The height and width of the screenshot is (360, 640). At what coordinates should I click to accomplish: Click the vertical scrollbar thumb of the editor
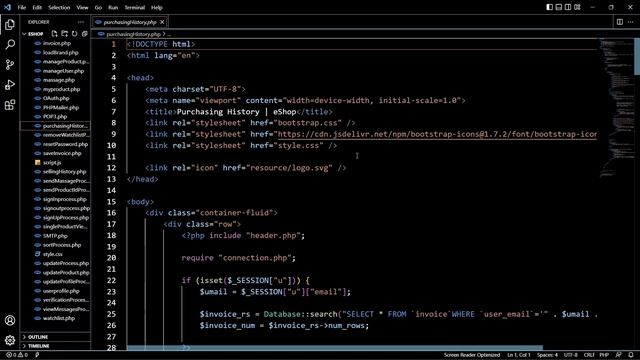pos(637,56)
